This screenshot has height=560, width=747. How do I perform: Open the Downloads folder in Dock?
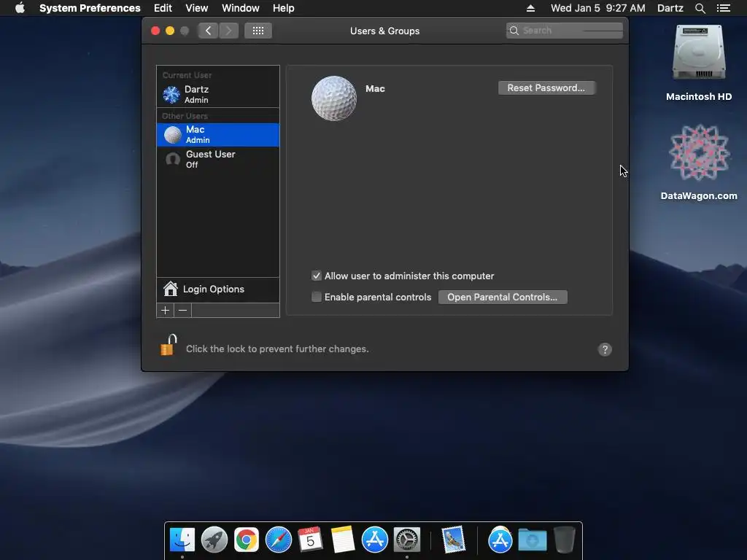point(533,540)
